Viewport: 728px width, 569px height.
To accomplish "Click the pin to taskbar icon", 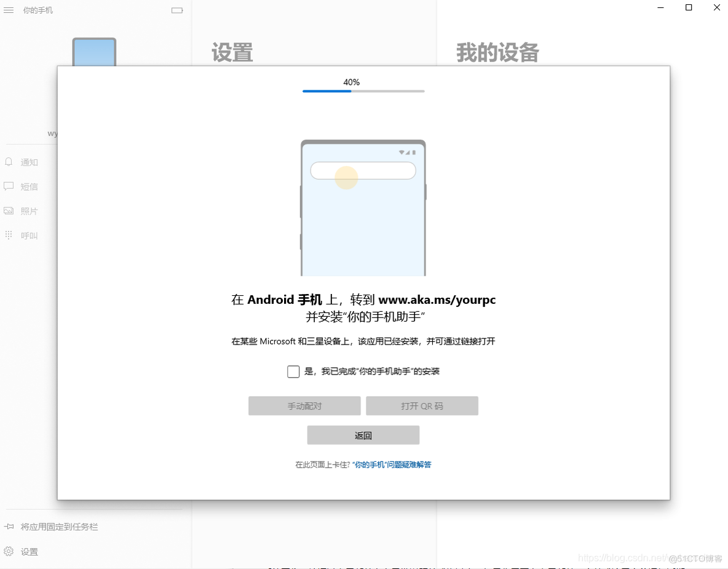I will pos(9,527).
